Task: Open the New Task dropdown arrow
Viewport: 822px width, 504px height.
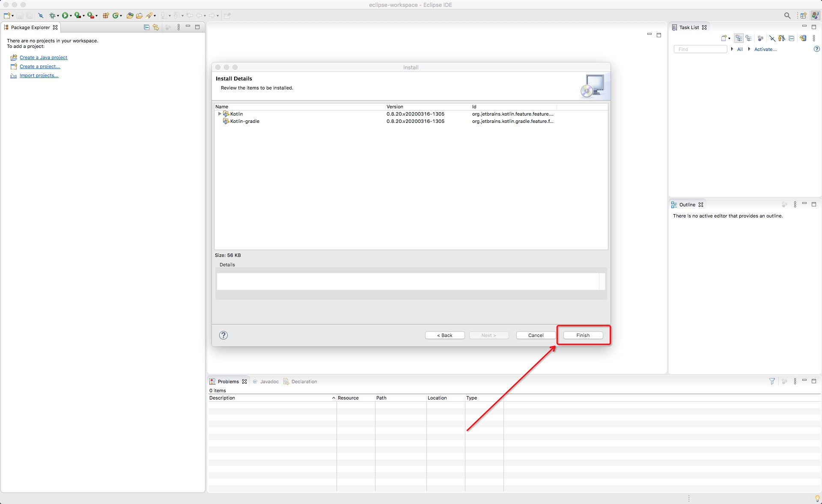Action: [729, 39]
